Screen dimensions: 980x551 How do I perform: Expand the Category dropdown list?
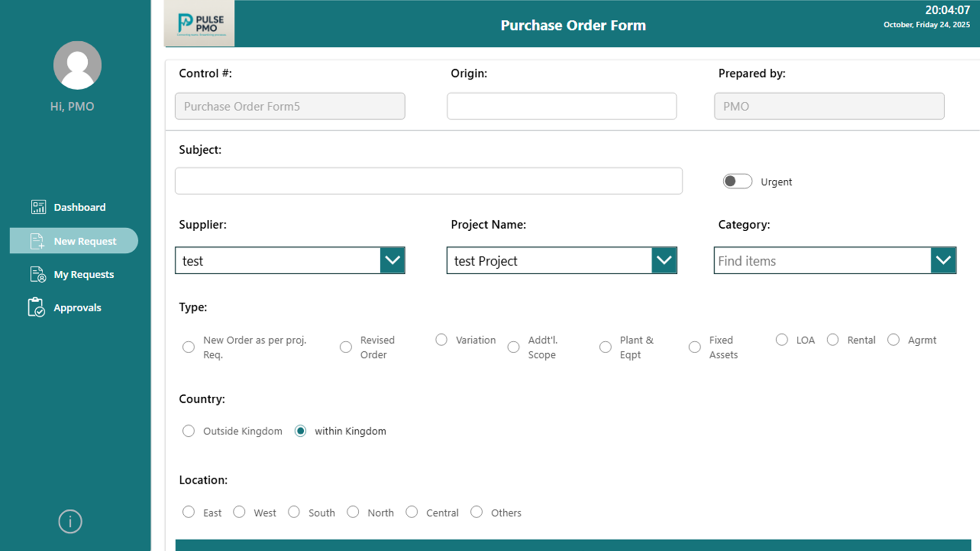943,260
